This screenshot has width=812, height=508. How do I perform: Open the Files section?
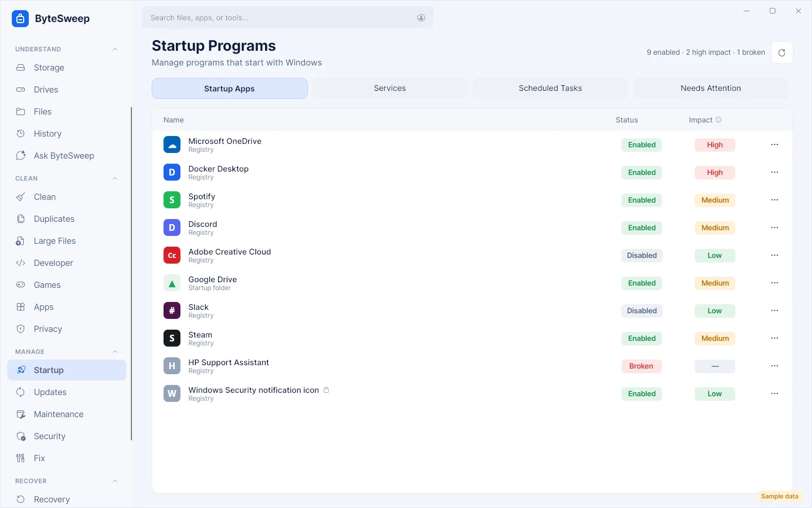coord(67,112)
